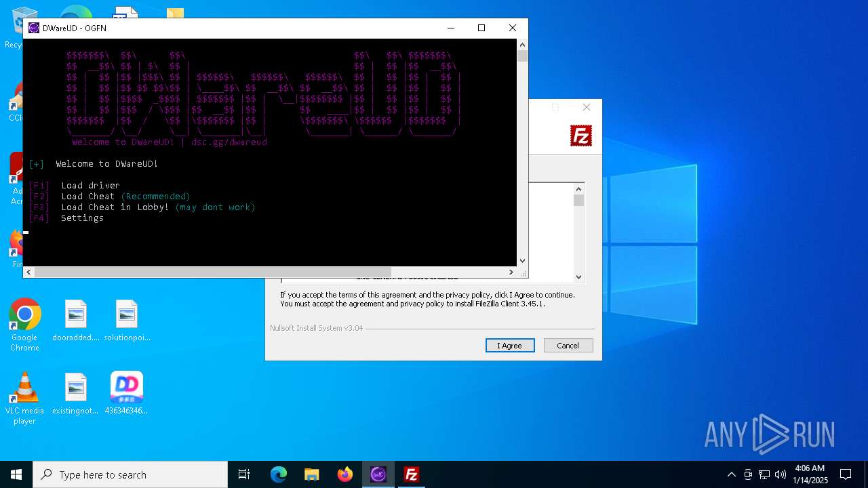
Task: Click the I Agree button
Action: pyautogui.click(x=510, y=346)
